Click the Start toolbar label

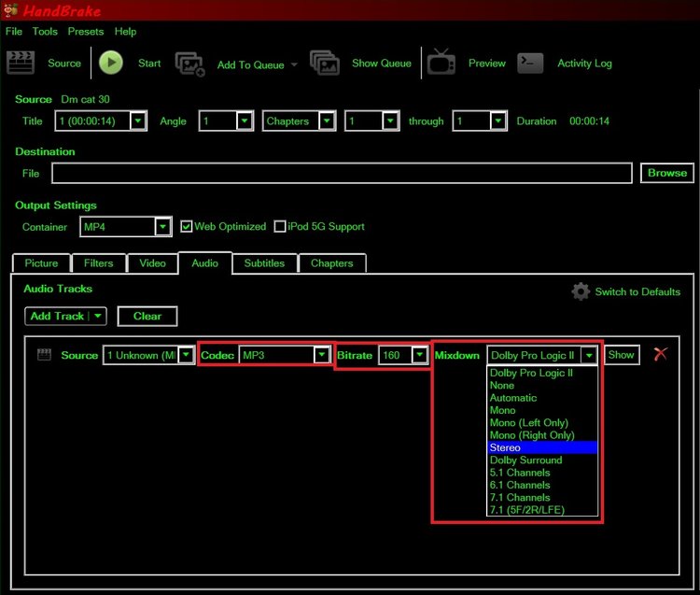click(x=149, y=63)
